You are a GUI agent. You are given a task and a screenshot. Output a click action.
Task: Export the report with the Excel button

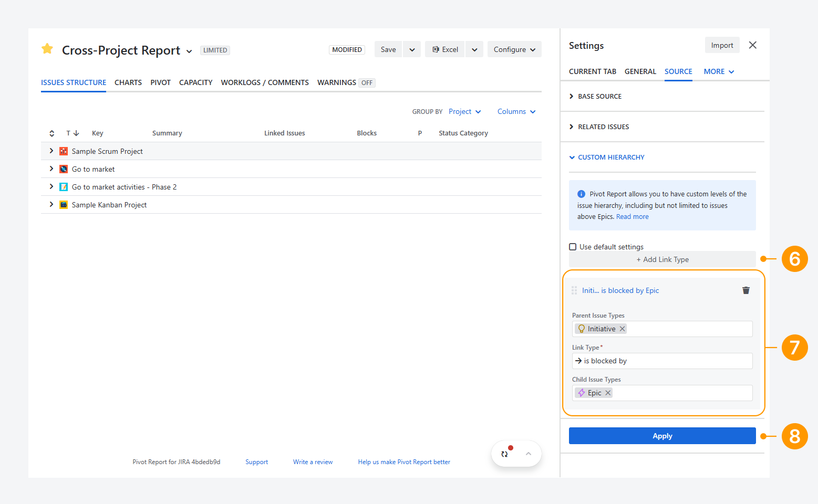[x=445, y=49]
